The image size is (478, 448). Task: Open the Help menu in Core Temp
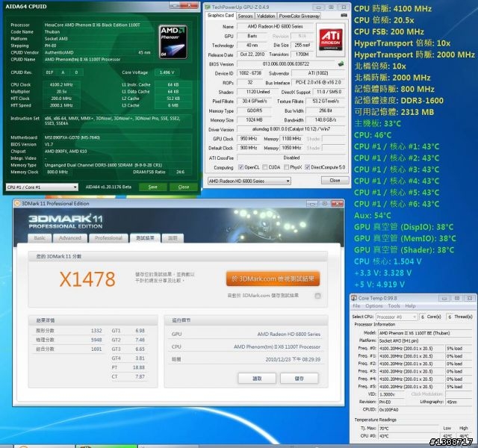coord(410,305)
